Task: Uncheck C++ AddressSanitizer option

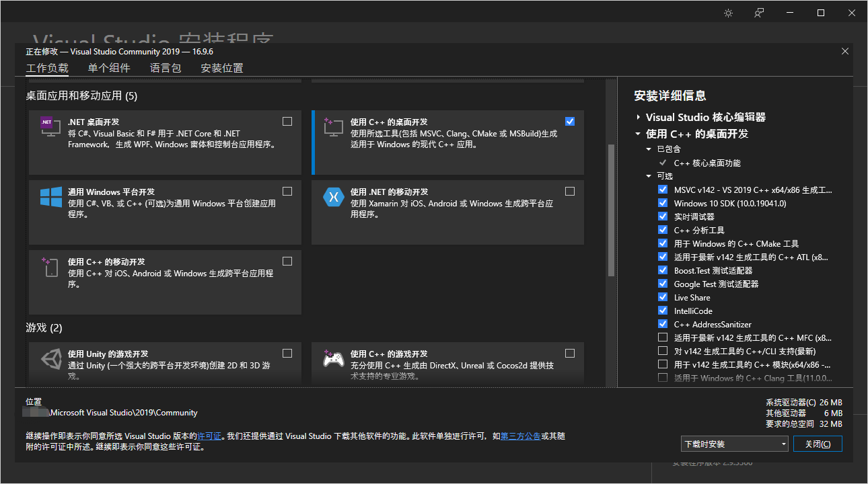Action: [x=663, y=324]
